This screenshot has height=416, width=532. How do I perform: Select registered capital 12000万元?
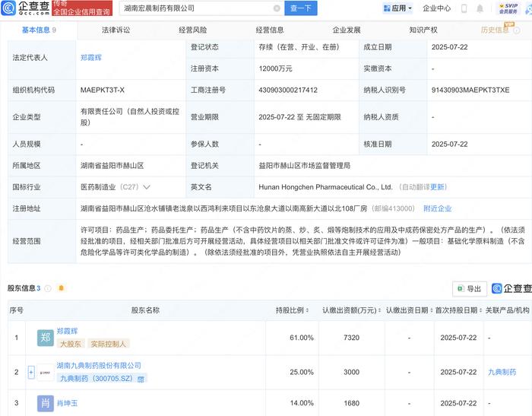pyautogui.click(x=275, y=68)
